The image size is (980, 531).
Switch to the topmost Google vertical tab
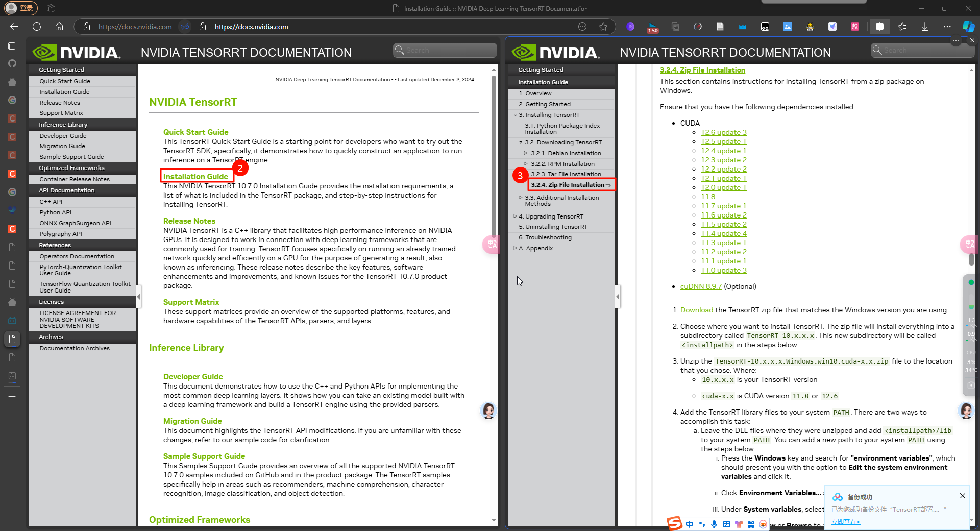pyautogui.click(x=12, y=100)
